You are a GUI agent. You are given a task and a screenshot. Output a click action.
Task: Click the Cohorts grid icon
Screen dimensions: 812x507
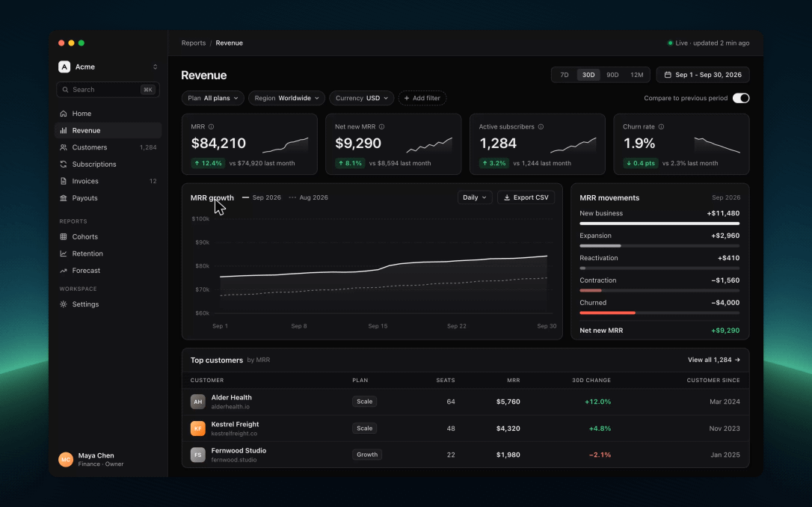(x=63, y=236)
